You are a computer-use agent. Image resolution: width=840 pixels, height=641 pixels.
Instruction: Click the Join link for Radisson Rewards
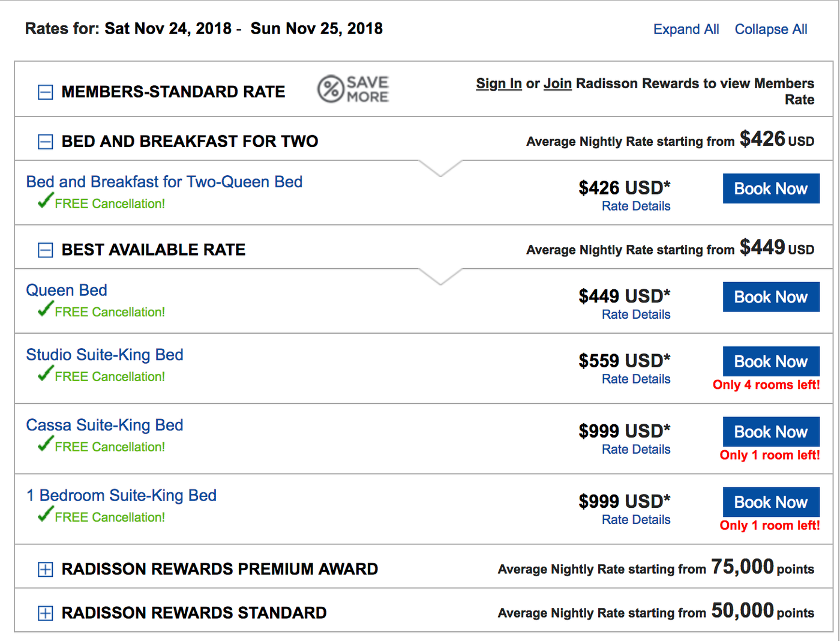coord(557,83)
